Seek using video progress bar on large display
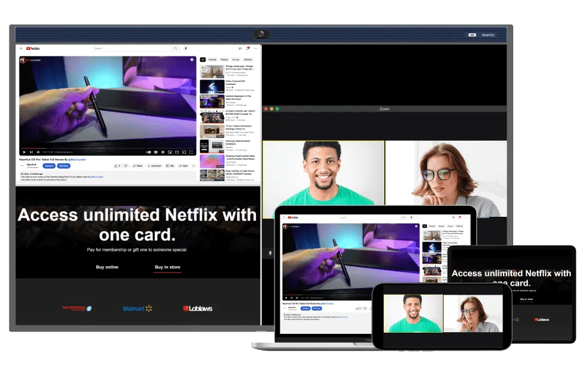This screenshot has width=588, height=376. [x=108, y=148]
